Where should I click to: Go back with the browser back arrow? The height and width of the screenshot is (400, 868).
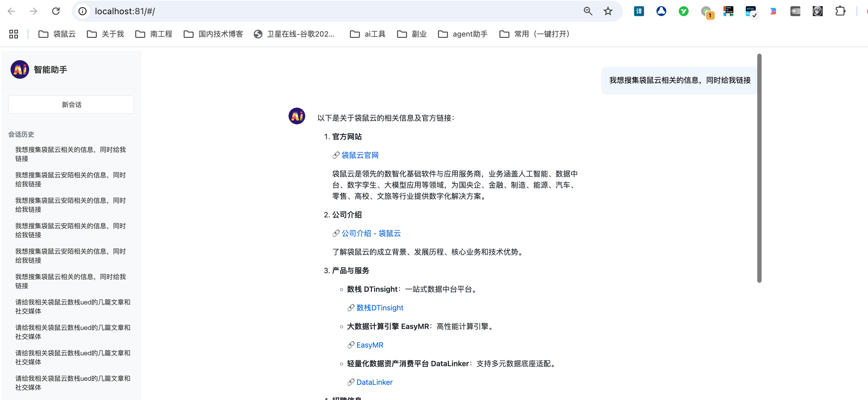[x=11, y=11]
